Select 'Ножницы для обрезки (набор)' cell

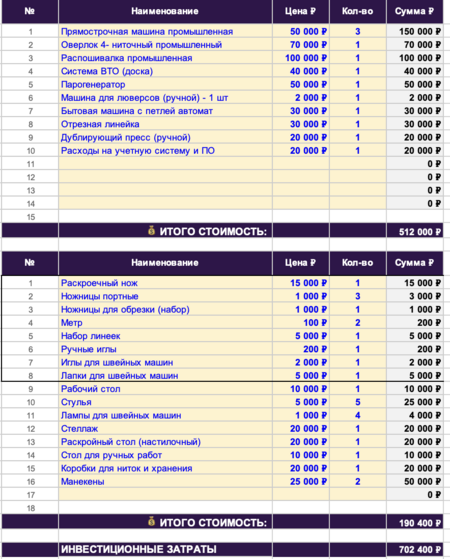(x=165, y=309)
